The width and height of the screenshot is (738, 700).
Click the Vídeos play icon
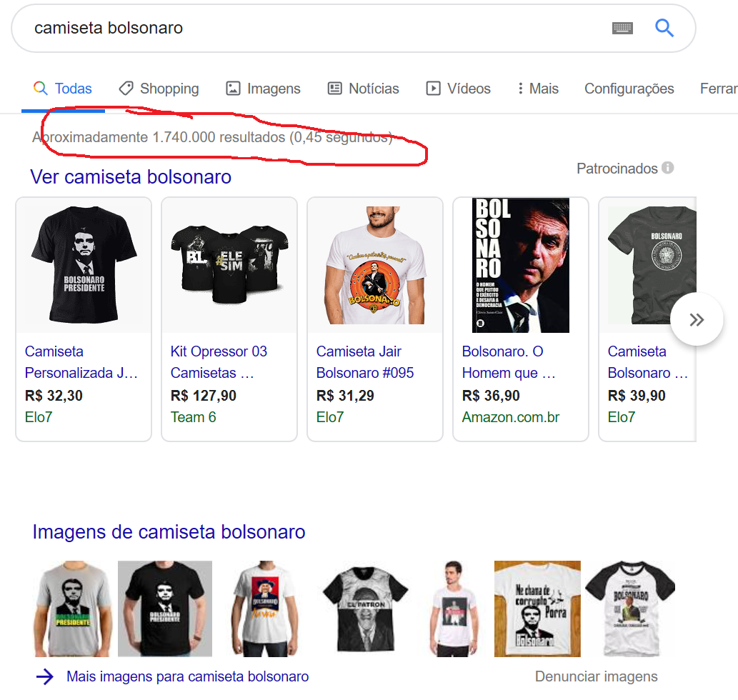click(433, 89)
